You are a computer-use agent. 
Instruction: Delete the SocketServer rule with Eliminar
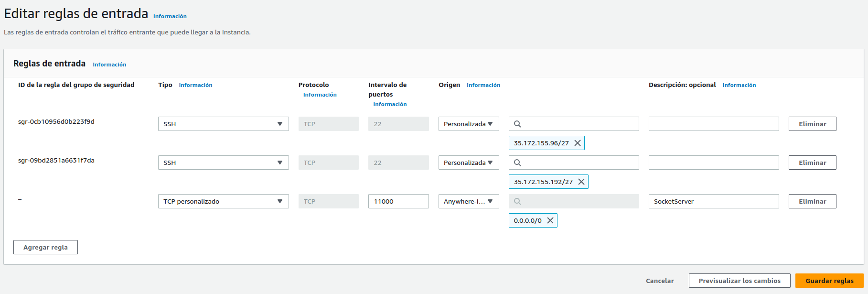click(x=812, y=201)
